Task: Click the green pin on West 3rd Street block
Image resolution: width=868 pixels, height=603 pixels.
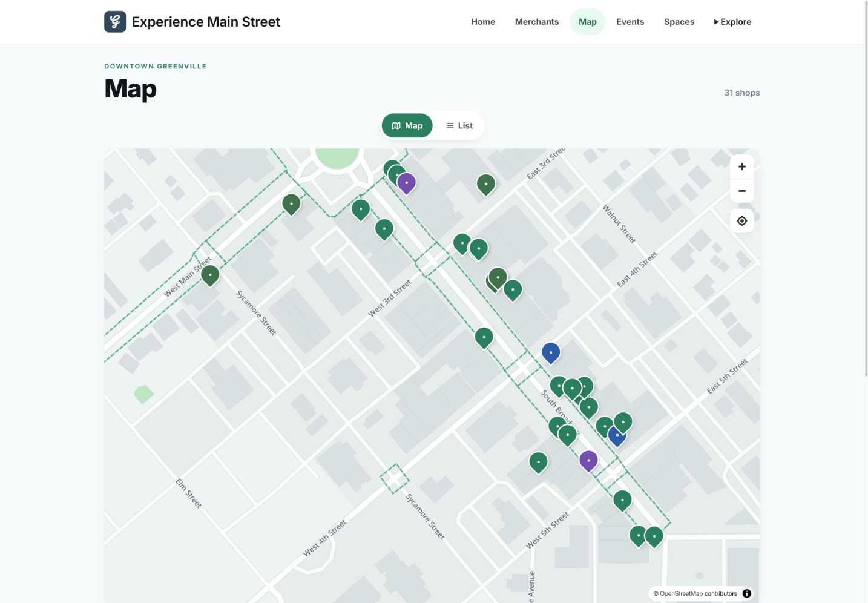Action: pos(384,229)
